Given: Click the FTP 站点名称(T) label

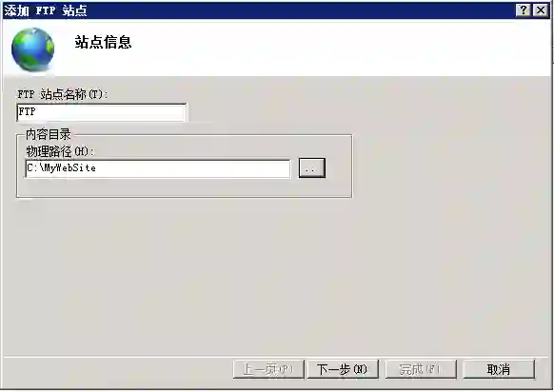Looking at the screenshot, I should [62, 94].
